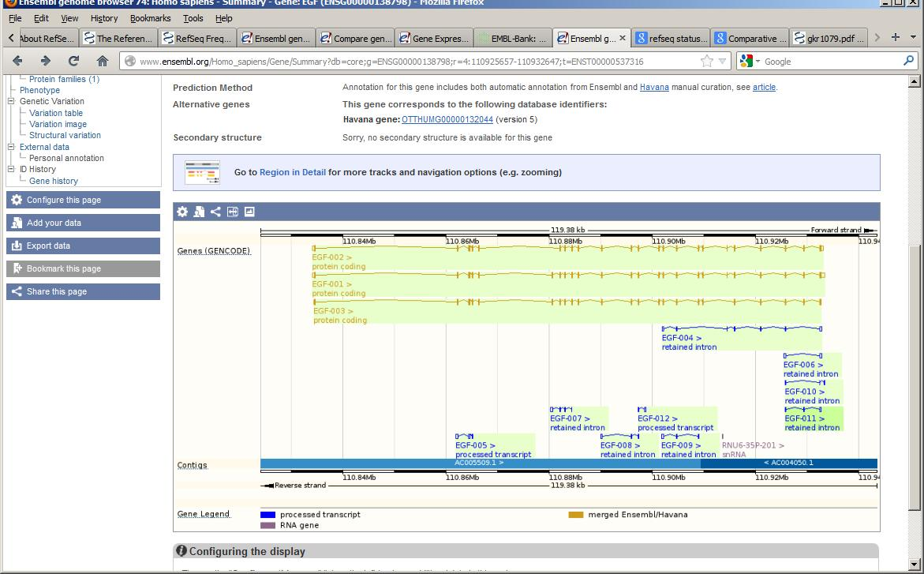Open the Help menu

223,18
